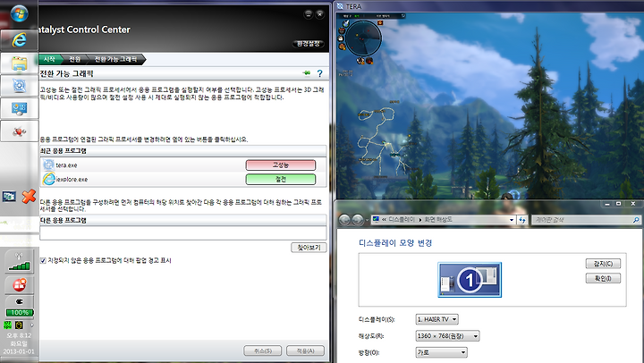Image resolution: width=644 pixels, height=363 pixels.
Task: Open the power plug battery icon
Action: [20, 307]
